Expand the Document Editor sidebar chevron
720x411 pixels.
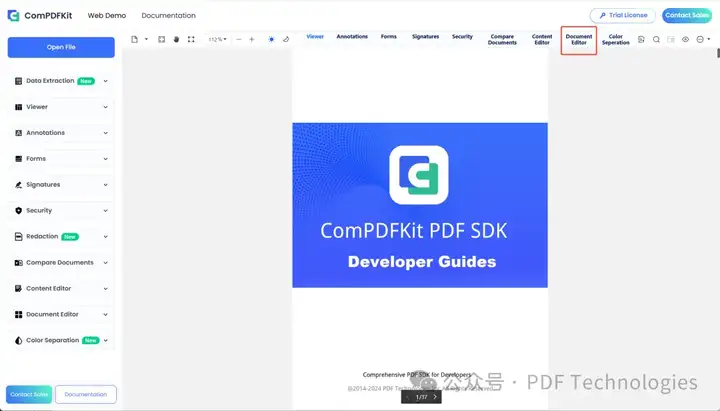106,315
